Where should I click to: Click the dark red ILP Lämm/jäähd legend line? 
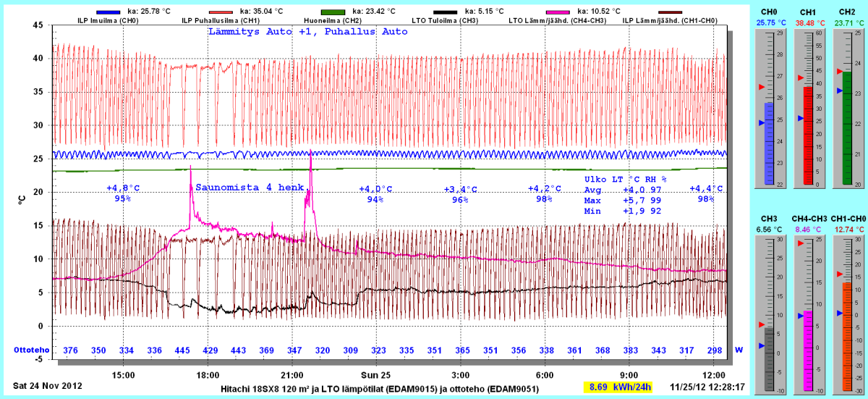[681, 12]
